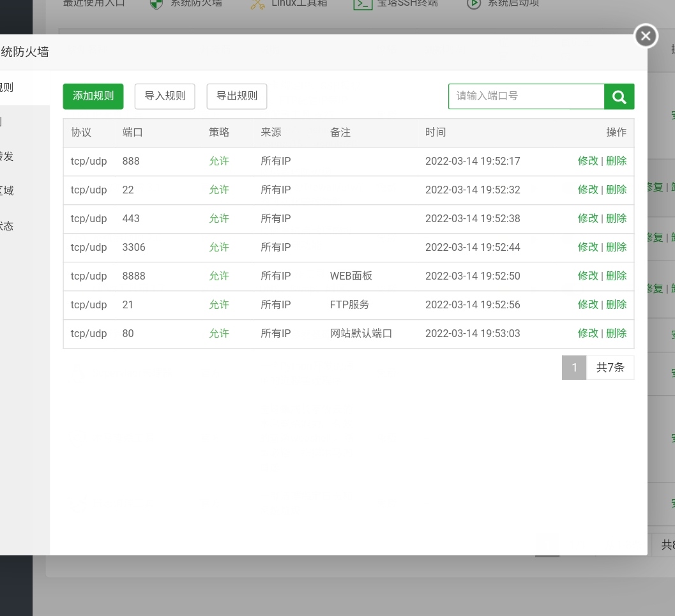Edit the port 22 rule via 修改

[x=588, y=190]
